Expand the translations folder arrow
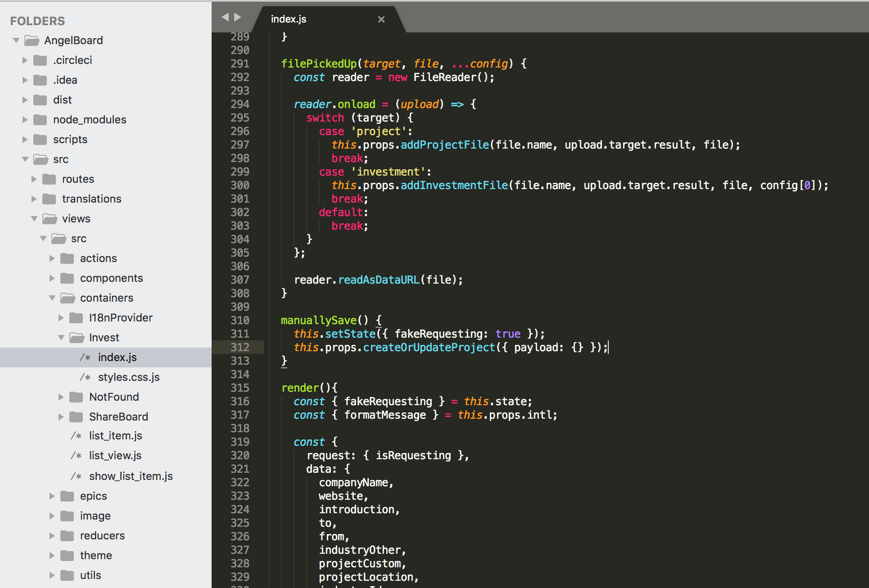The height and width of the screenshot is (588, 869). pos(34,199)
